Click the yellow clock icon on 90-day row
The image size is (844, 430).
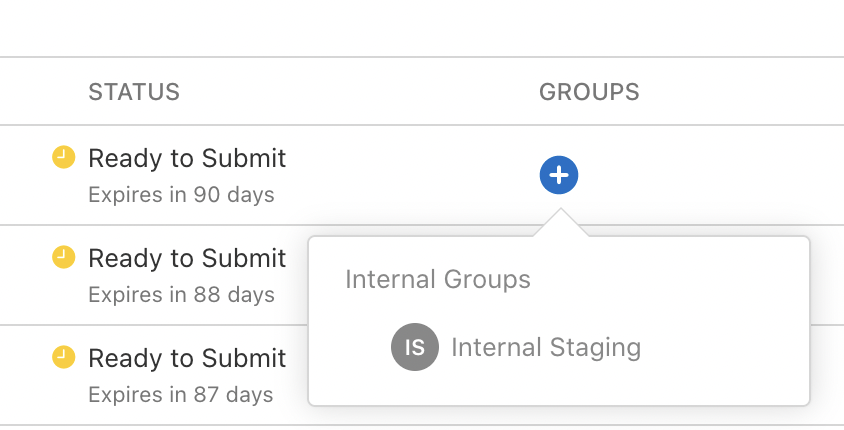(63, 156)
